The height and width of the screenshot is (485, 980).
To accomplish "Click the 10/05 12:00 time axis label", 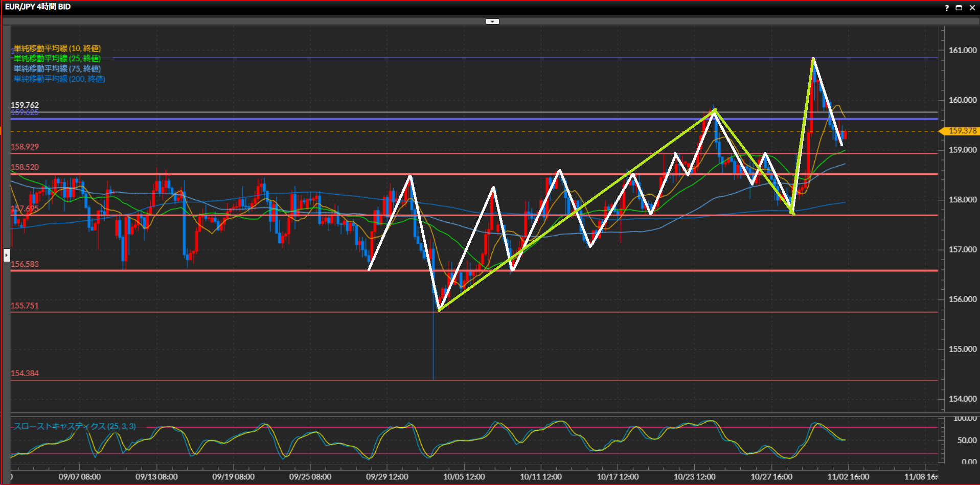I will 464,477.
